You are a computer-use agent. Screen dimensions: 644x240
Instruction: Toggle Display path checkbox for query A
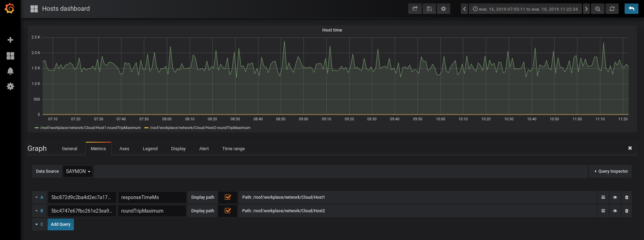(228, 197)
